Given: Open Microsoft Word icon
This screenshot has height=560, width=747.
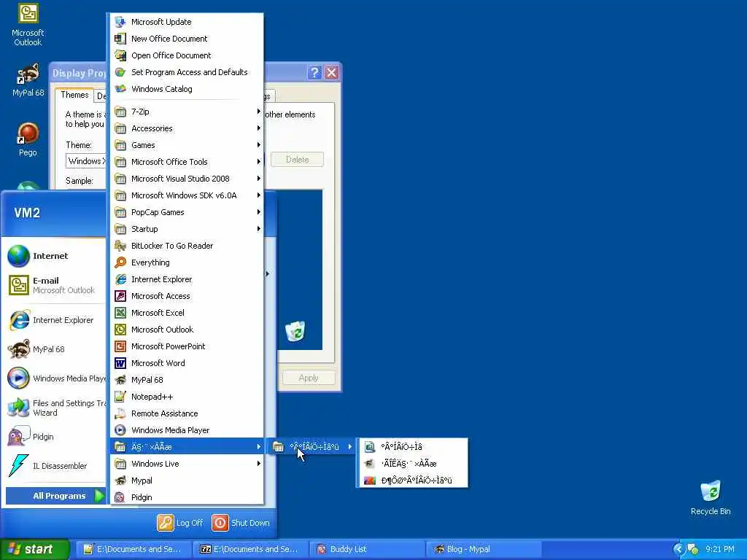Looking at the screenshot, I should (120, 363).
